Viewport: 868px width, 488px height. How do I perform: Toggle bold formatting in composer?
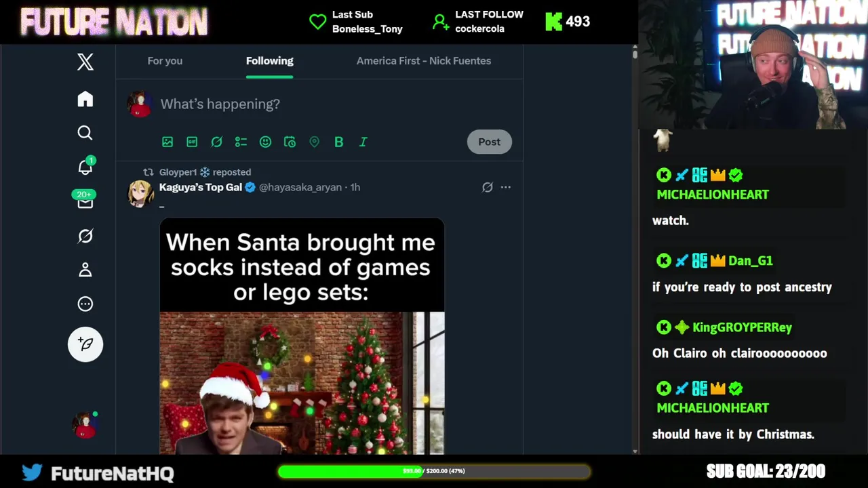pos(338,142)
